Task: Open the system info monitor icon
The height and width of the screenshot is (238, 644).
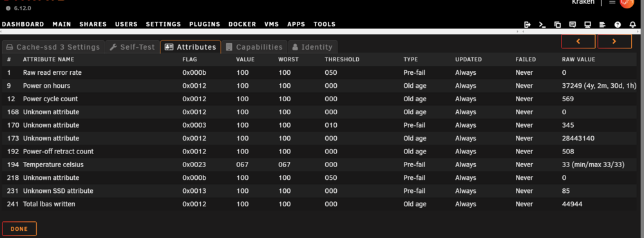Action: coord(588,25)
